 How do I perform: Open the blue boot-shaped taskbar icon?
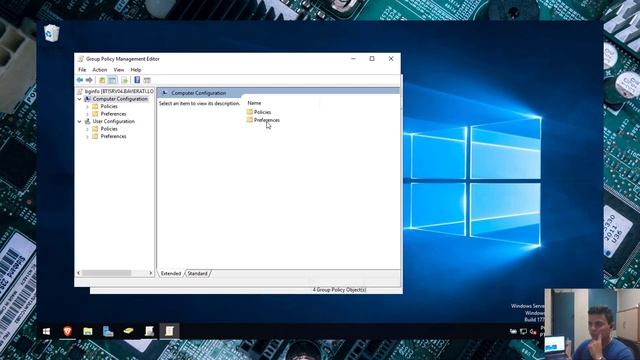pos(108,331)
